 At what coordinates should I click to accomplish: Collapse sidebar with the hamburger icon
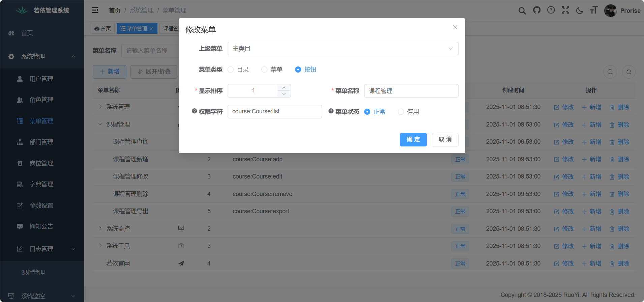95,10
